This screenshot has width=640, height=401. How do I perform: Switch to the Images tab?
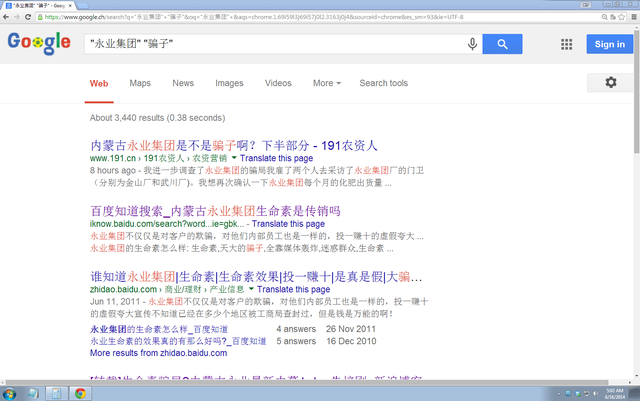pos(229,83)
